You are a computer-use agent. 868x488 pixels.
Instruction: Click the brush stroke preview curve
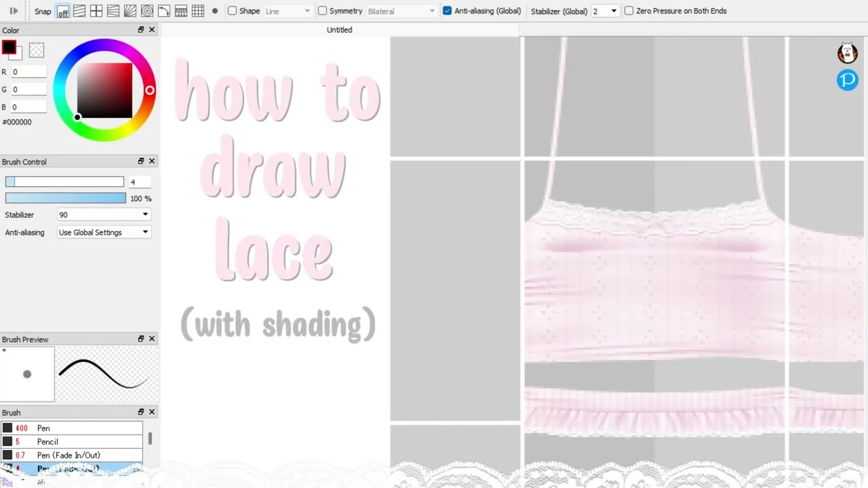tap(106, 374)
